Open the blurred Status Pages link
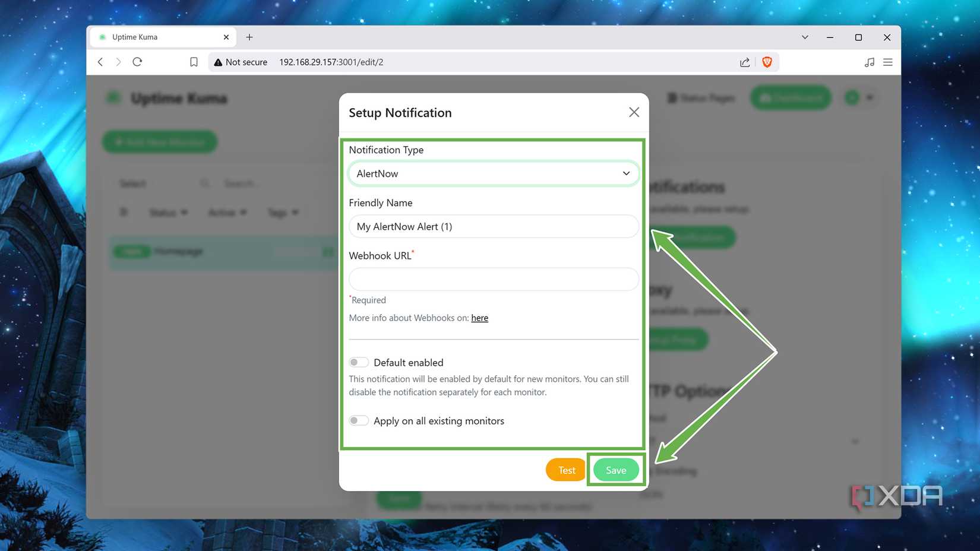 (701, 97)
